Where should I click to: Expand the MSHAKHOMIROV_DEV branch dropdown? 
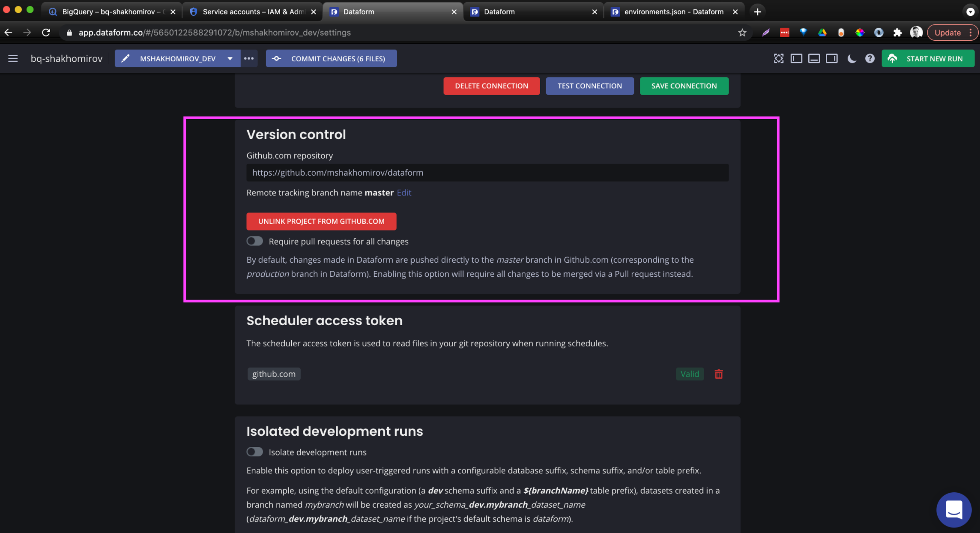click(230, 59)
